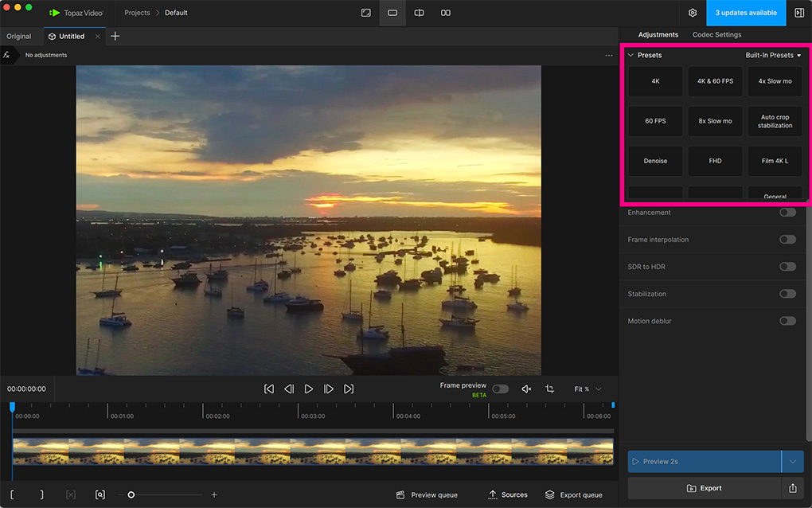Apply the 4x Slow mo preset
This screenshot has width=812, height=508.
775,80
